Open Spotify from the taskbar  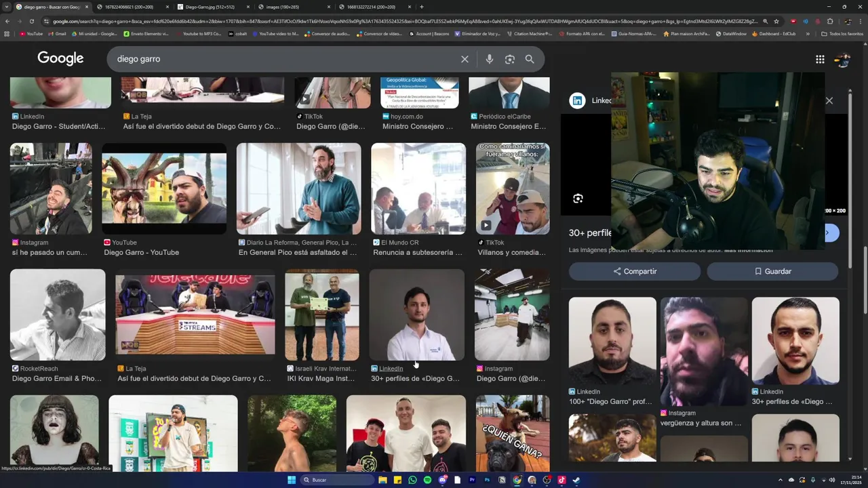pyautogui.click(x=427, y=480)
